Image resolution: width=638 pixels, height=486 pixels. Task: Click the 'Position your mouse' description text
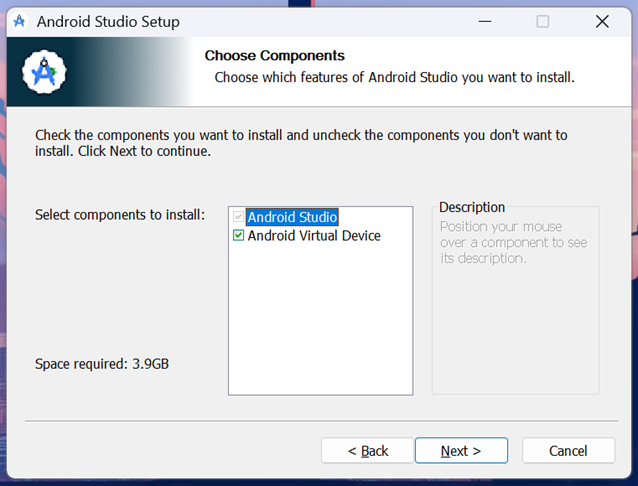pos(513,242)
